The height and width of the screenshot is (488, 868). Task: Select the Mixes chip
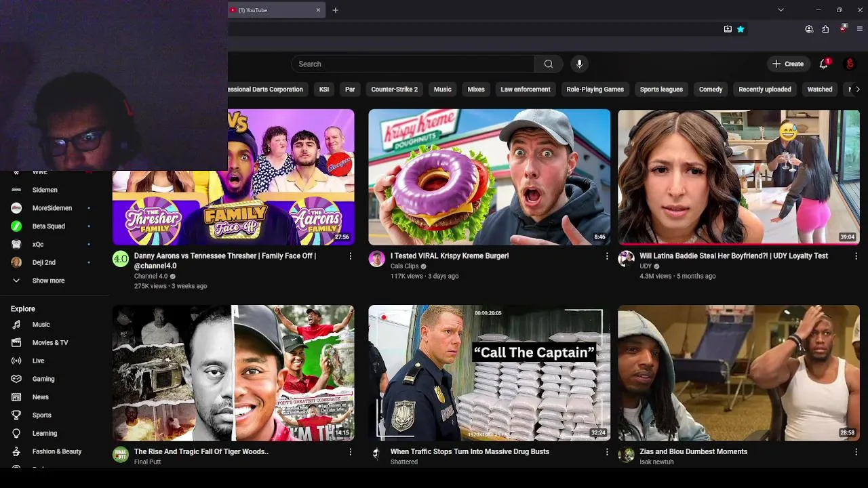476,89
